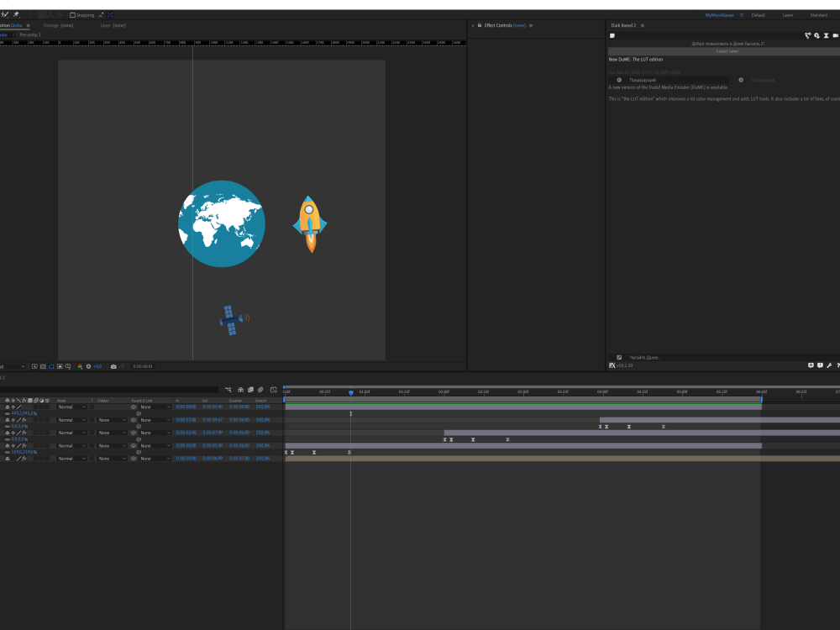Click the Читайте далее link
The image size is (840, 630).
coord(645,357)
